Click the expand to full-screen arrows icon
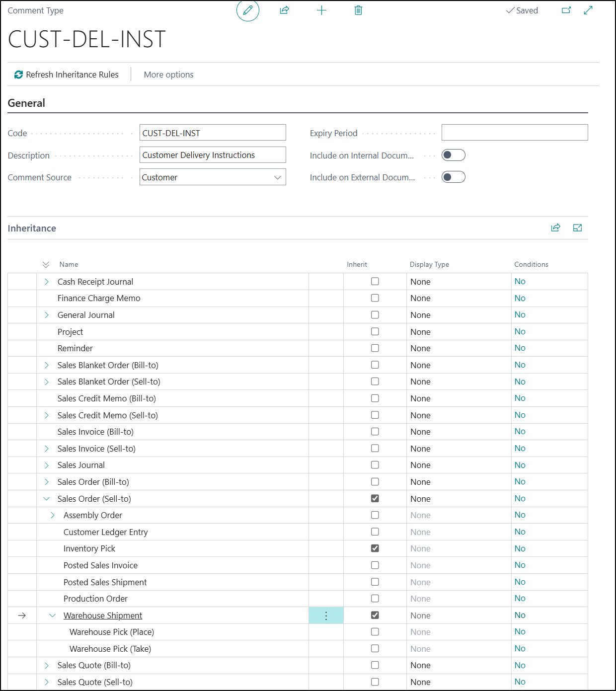 point(588,10)
